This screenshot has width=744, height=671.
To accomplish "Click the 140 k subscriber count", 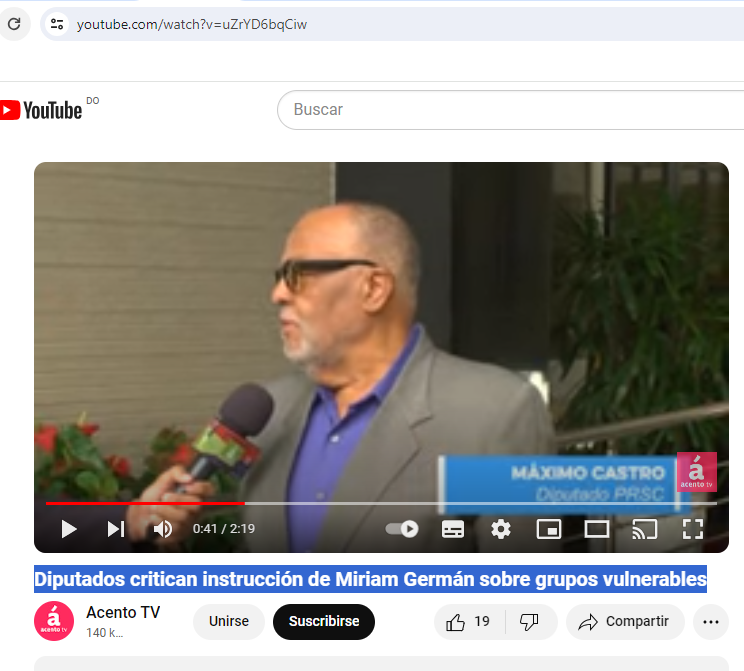I will (104, 633).
